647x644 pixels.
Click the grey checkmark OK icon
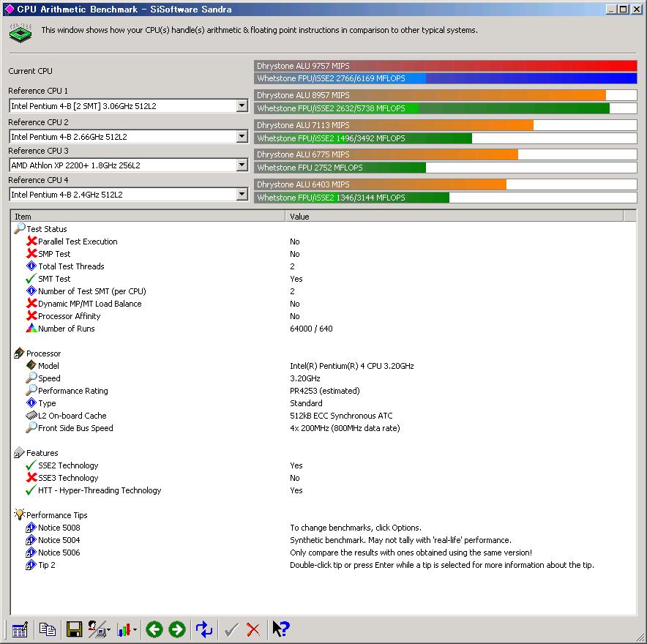click(231, 629)
